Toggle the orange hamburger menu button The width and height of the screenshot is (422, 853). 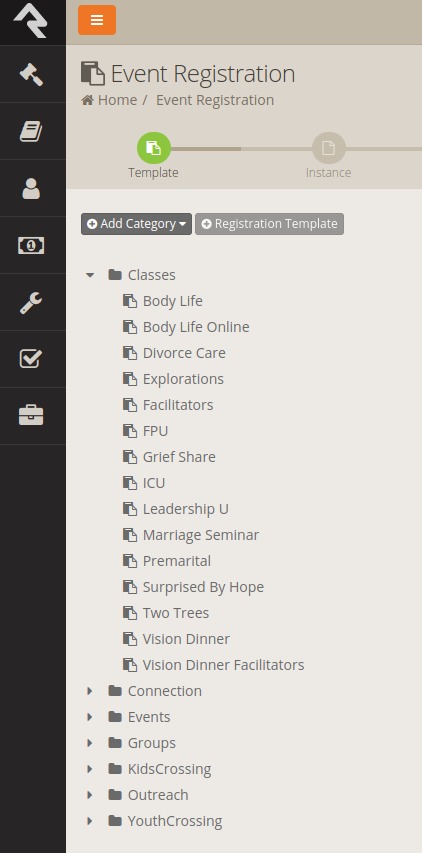(x=97, y=20)
